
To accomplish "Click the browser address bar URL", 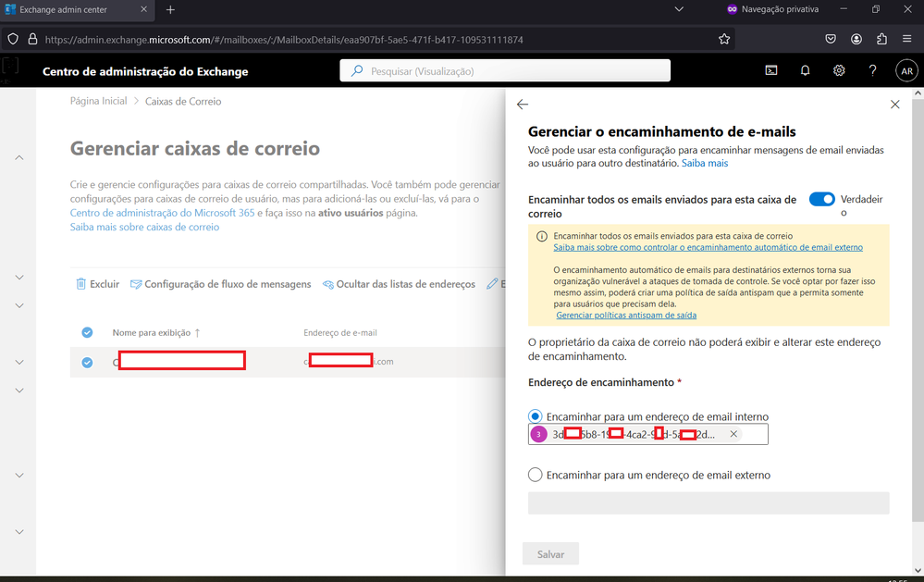I will point(284,40).
